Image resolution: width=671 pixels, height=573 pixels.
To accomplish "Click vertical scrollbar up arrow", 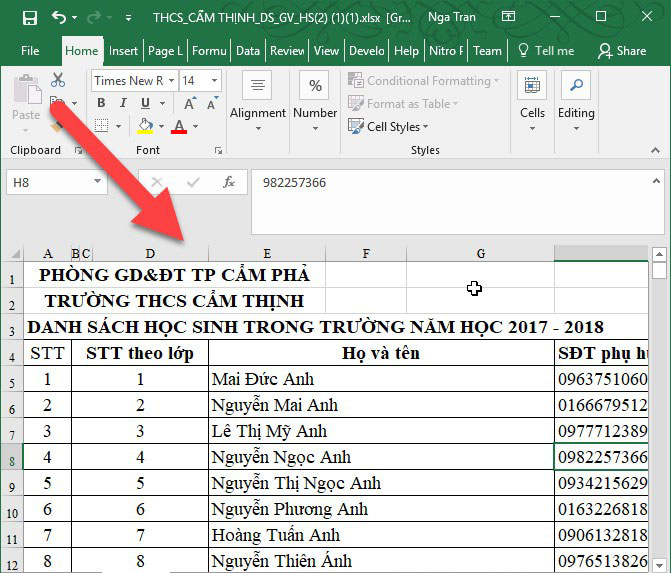I will 659,254.
